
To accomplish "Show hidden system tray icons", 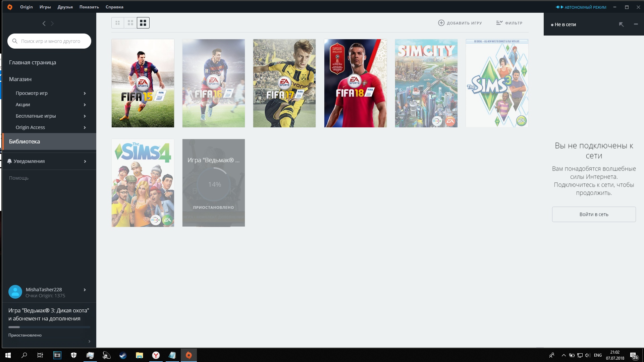I will click(x=564, y=355).
